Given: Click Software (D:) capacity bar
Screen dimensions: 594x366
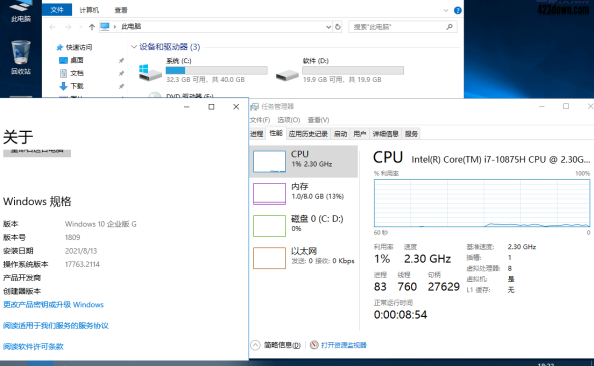Looking at the screenshot, I should [x=353, y=70].
